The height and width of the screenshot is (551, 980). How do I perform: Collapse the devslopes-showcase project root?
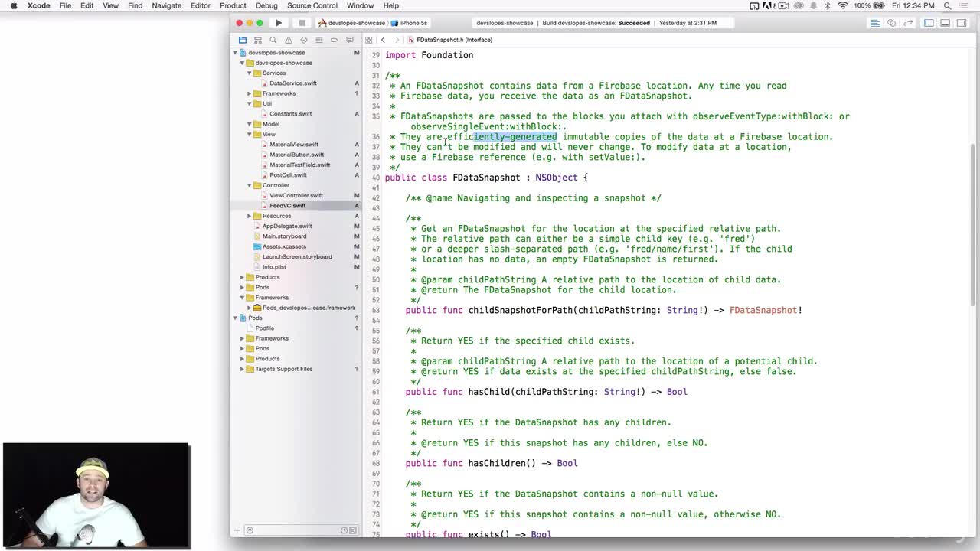click(236, 53)
